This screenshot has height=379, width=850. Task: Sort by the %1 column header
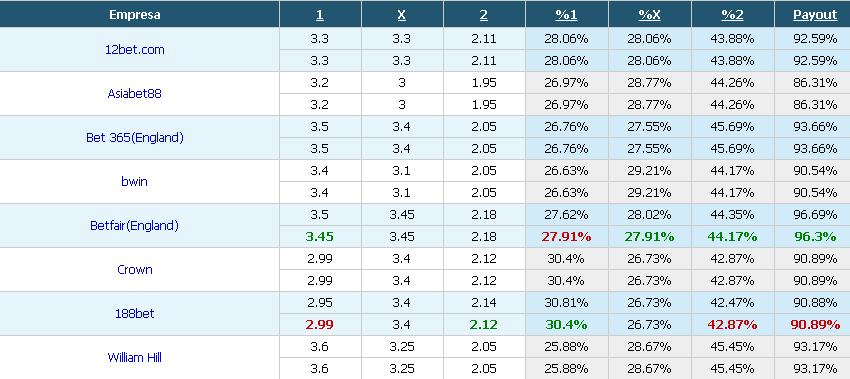(566, 15)
